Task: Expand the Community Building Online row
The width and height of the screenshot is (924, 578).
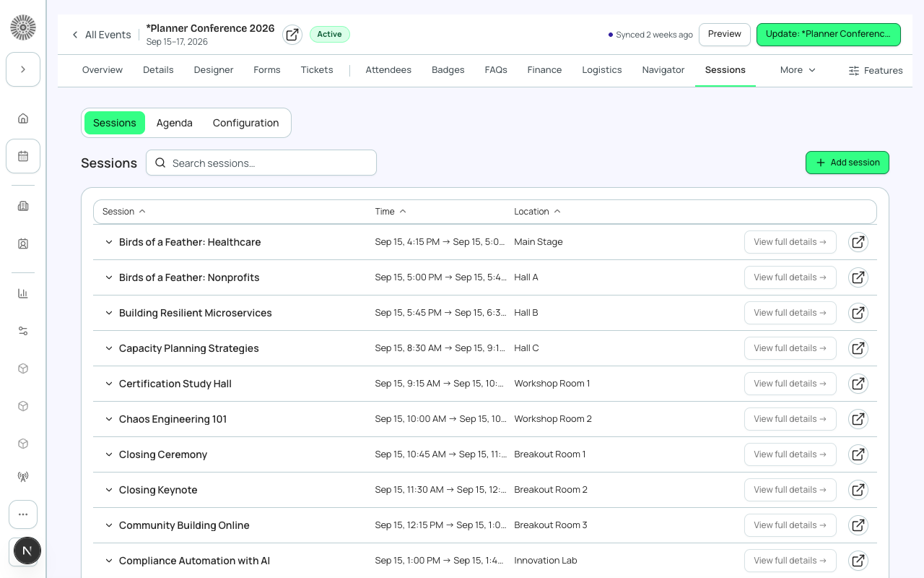Action: click(x=109, y=525)
